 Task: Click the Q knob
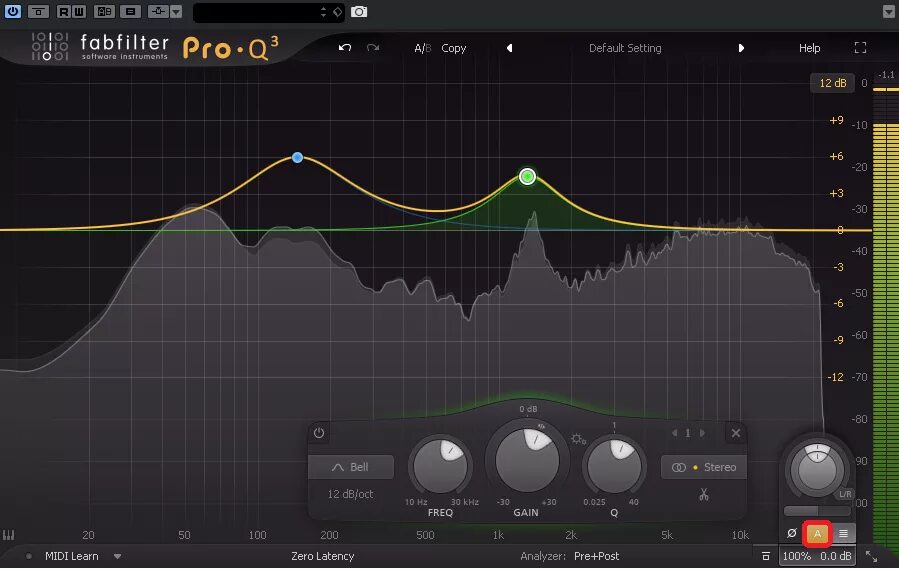click(x=614, y=467)
